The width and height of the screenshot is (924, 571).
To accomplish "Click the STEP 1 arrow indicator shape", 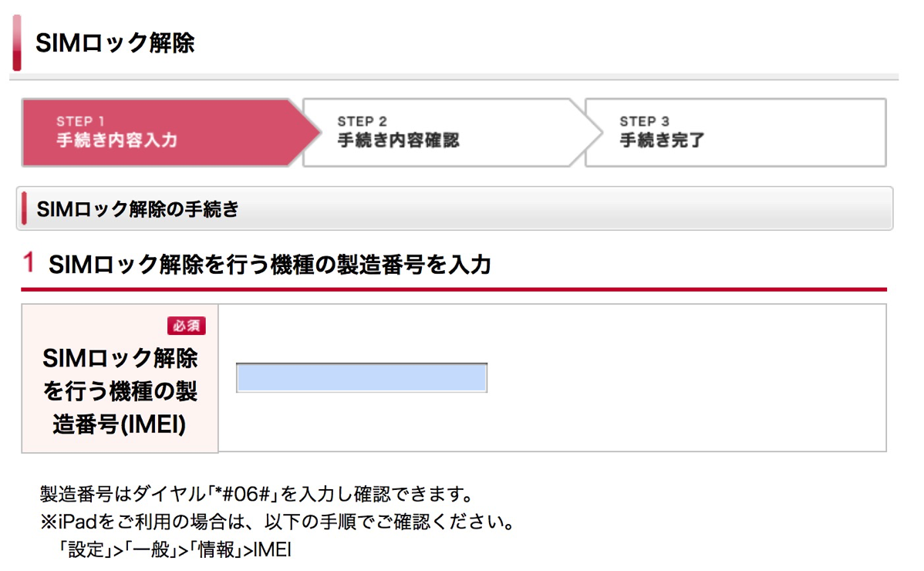I will [x=154, y=133].
